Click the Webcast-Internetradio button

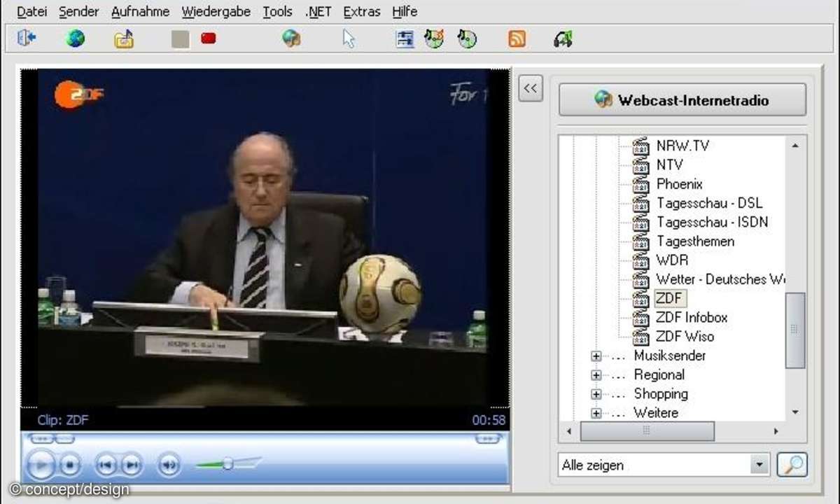pyautogui.click(x=682, y=100)
